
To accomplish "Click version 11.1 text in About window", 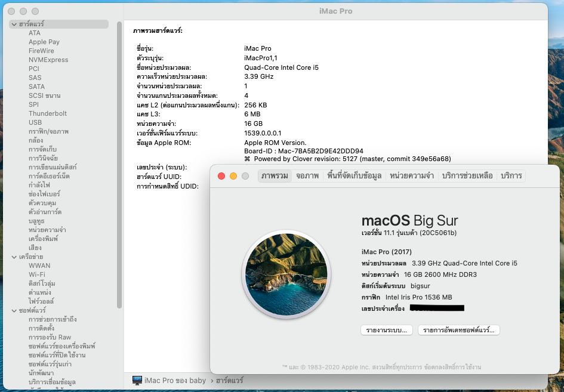I will point(409,233).
